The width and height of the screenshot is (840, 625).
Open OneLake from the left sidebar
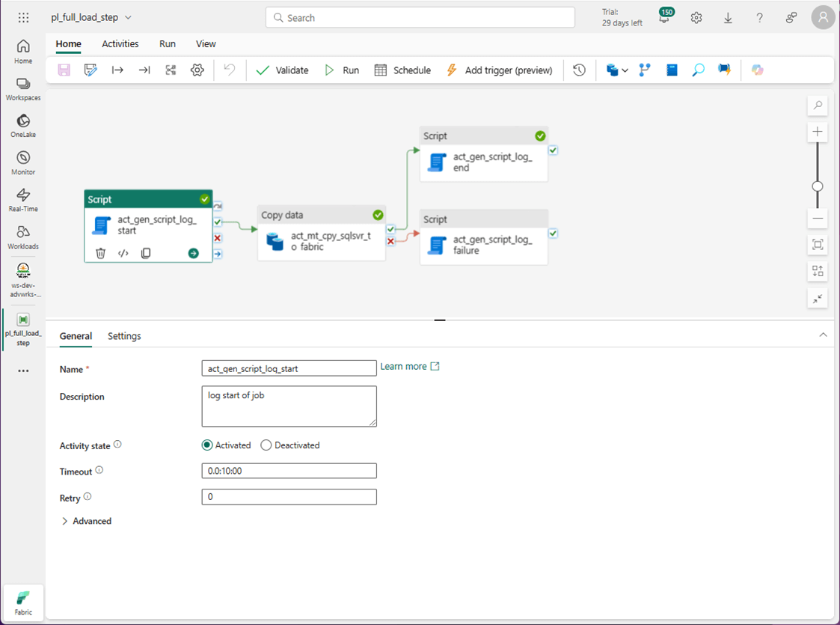coord(23,125)
